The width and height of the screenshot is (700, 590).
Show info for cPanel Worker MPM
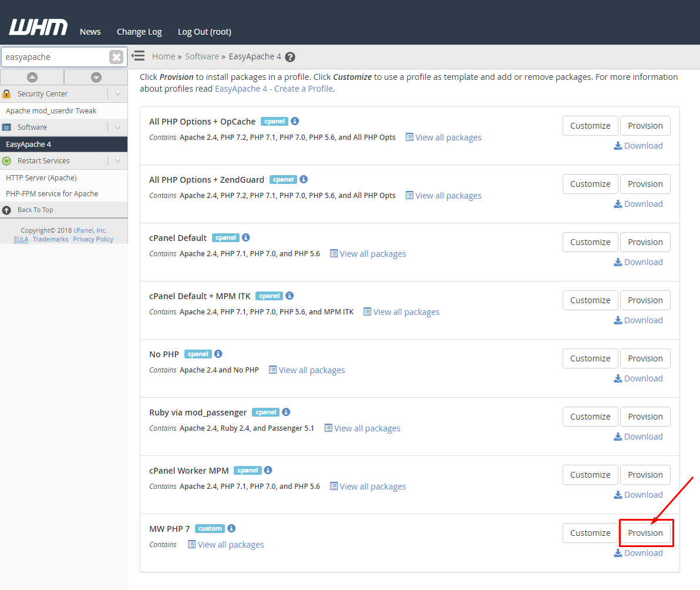pos(268,470)
